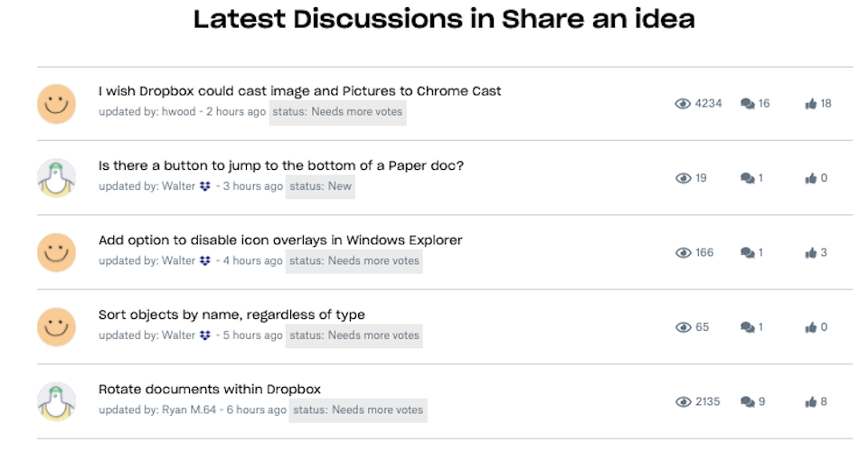
Task: Open "Add option to disable icon overlays" discussion
Action: (x=280, y=240)
